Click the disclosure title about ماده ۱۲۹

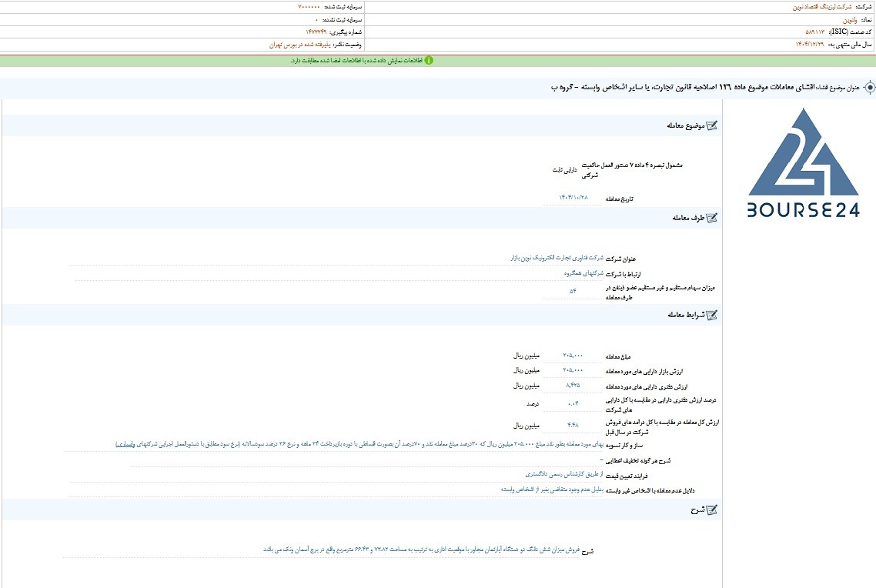(684, 88)
